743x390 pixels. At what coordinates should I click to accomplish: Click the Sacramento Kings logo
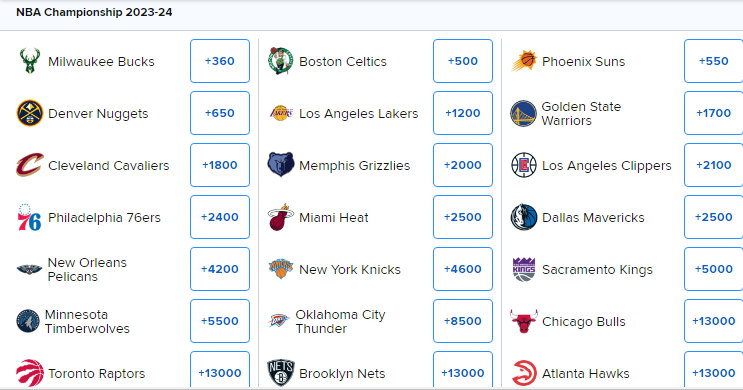[x=524, y=269]
